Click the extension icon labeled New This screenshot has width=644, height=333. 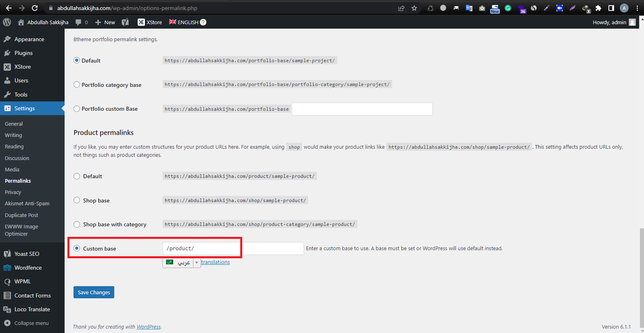pos(495,9)
